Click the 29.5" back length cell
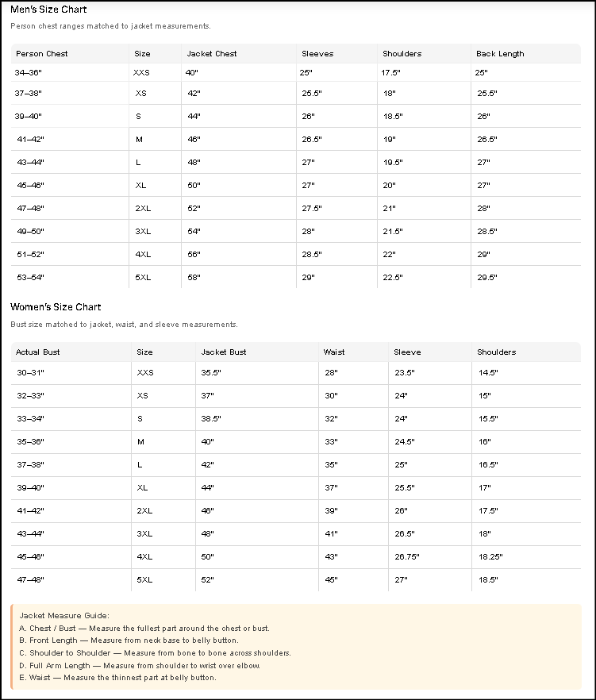 coord(486,278)
